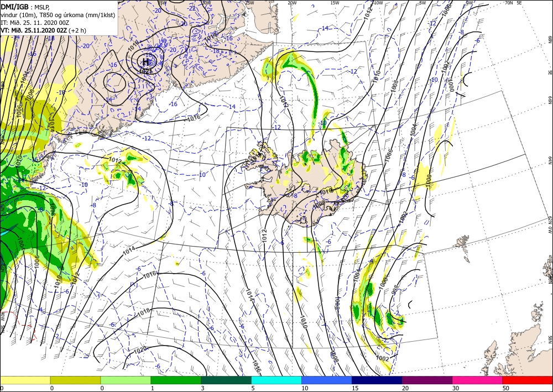The width and height of the screenshot is (553, 392).
Task: Click the '25W' longitude label
Action: pos(249,3)
